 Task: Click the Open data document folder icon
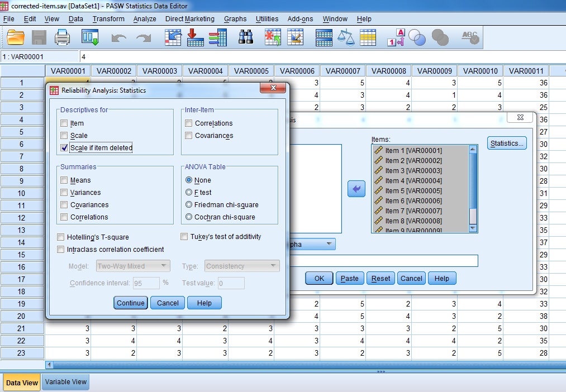(16, 37)
